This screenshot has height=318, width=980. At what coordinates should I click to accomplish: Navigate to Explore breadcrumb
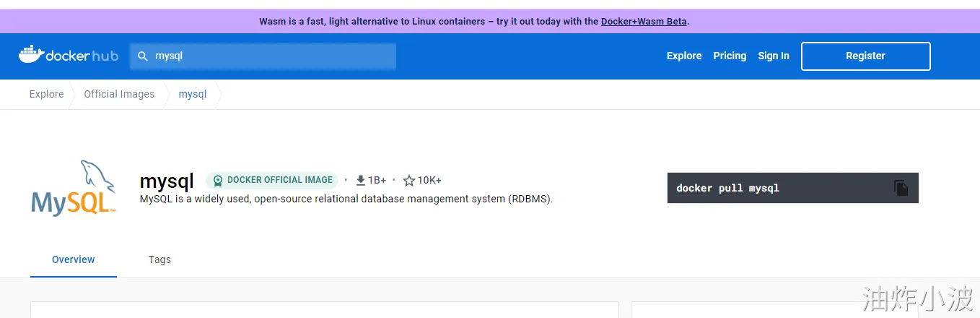tap(46, 94)
